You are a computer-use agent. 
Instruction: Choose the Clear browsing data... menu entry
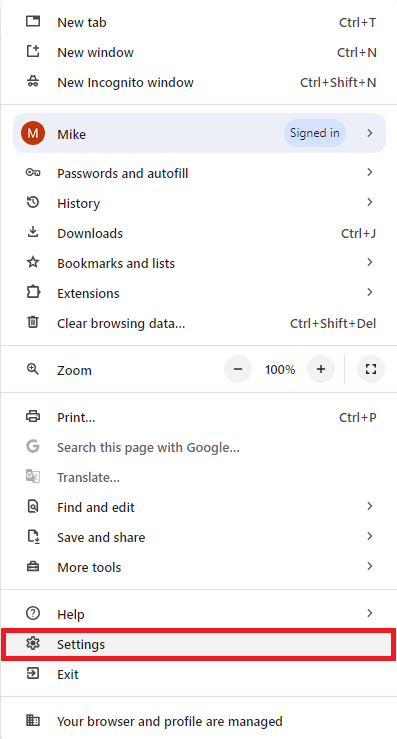[x=198, y=323]
